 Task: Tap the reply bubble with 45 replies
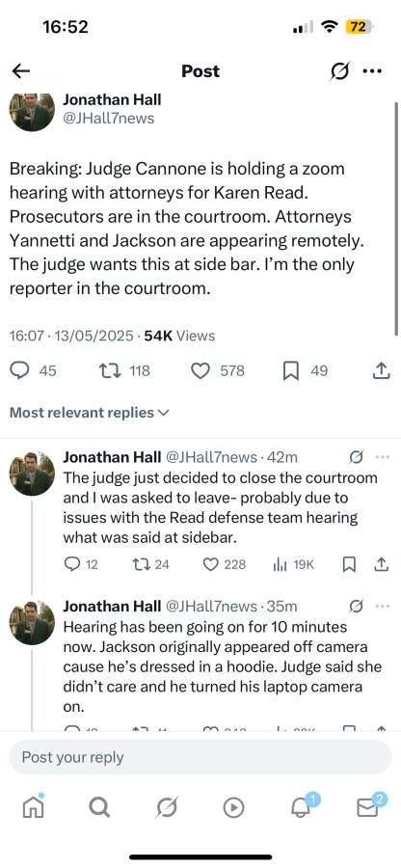pyautogui.click(x=19, y=370)
